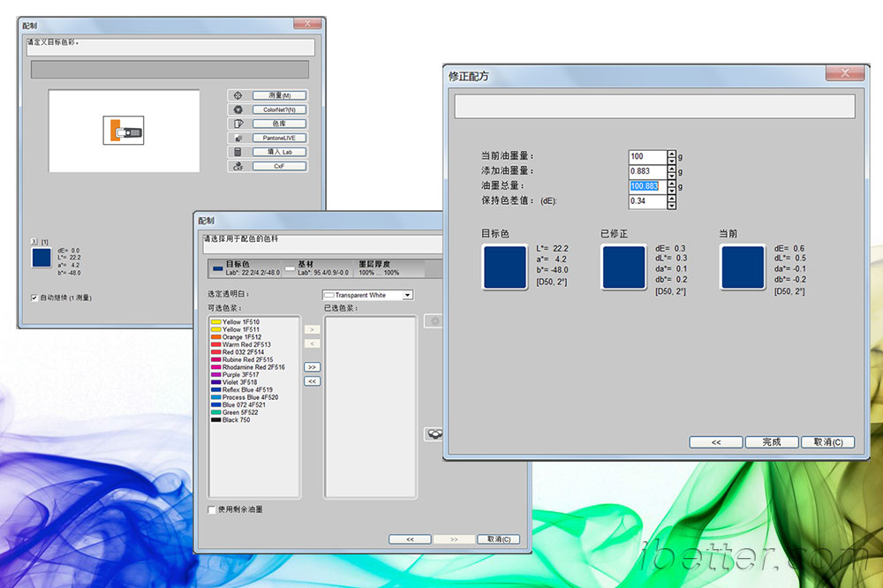Screen dimensions: 883x588
Task: Click the ColorNet icon in target dialog
Action: click(237, 109)
